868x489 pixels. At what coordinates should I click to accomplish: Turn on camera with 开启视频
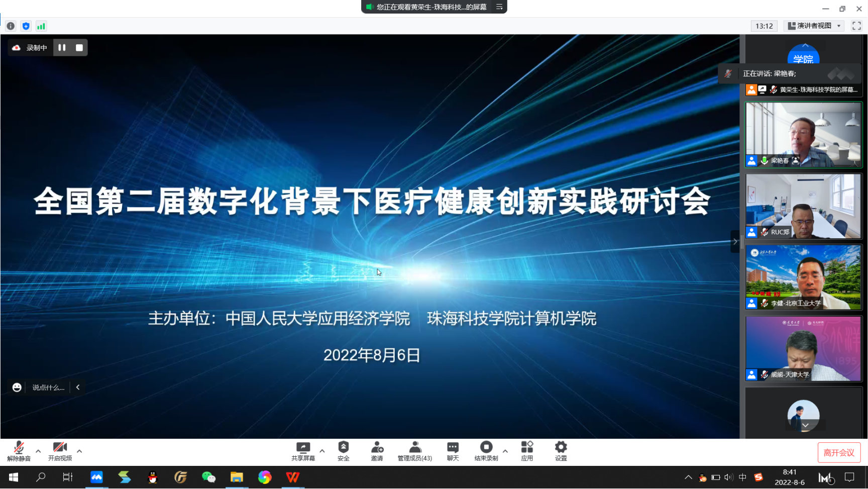point(60,451)
